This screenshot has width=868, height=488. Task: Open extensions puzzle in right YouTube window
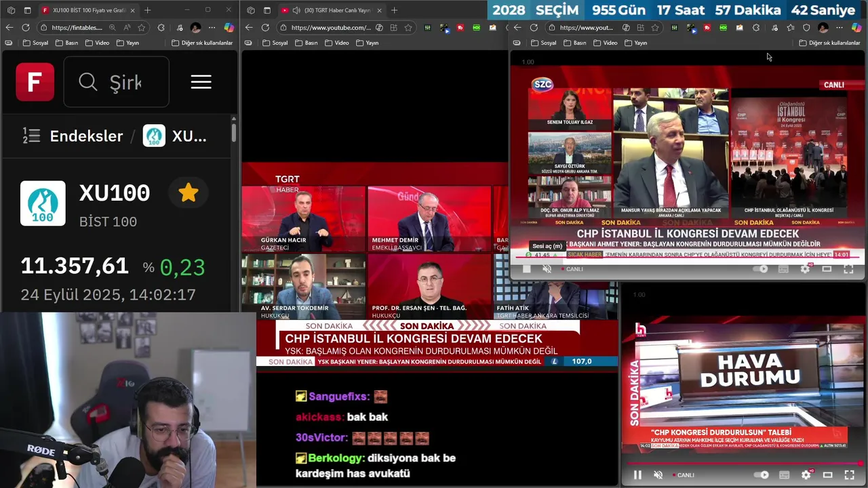point(756,27)
